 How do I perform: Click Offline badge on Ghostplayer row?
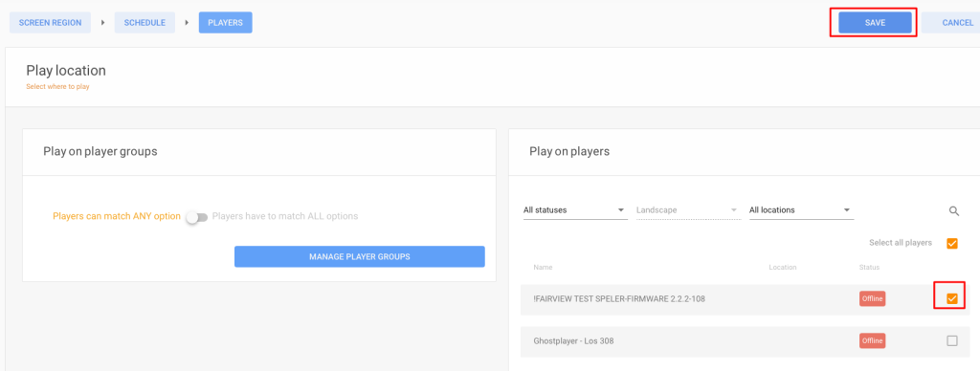click(873, 340)
